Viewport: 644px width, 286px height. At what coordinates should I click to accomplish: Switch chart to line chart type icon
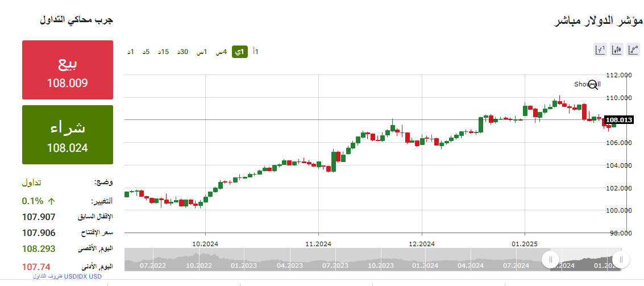(633, 50)
